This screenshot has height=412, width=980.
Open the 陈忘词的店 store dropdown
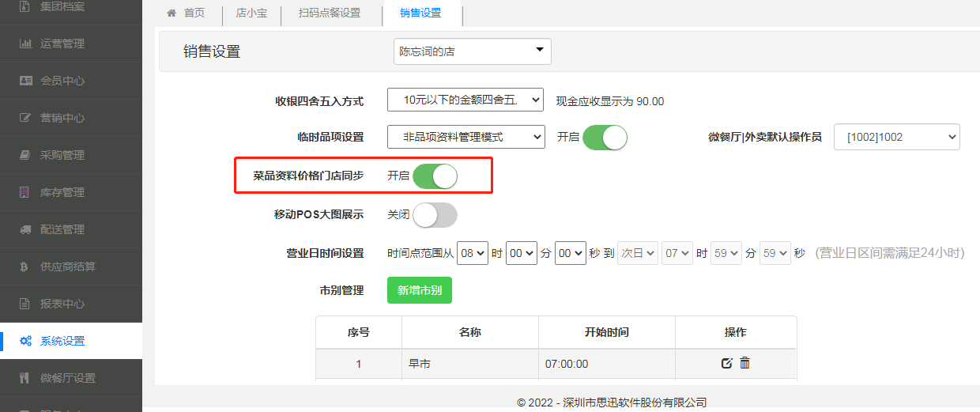472,51
